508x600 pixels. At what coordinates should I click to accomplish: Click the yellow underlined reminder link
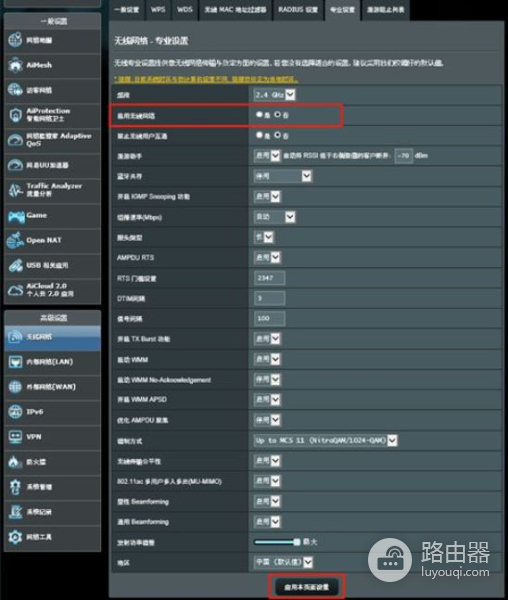(x=206, y=79)
